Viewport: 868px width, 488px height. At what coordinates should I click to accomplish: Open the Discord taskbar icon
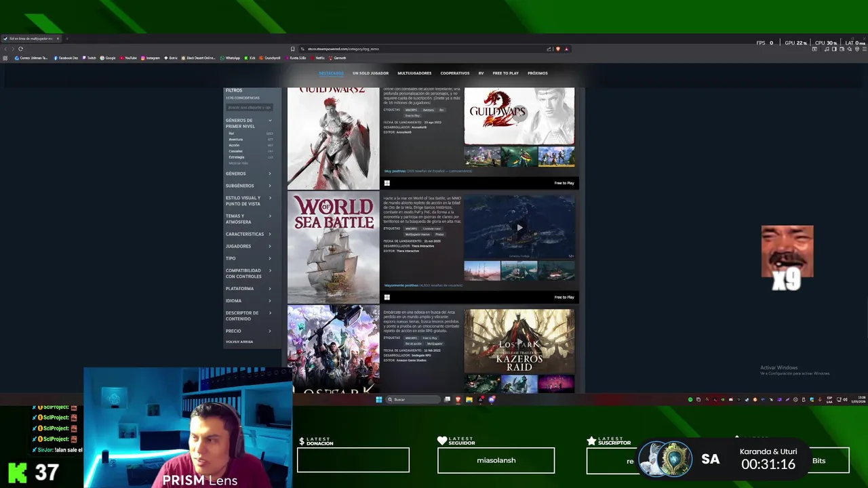click(492, 399)
